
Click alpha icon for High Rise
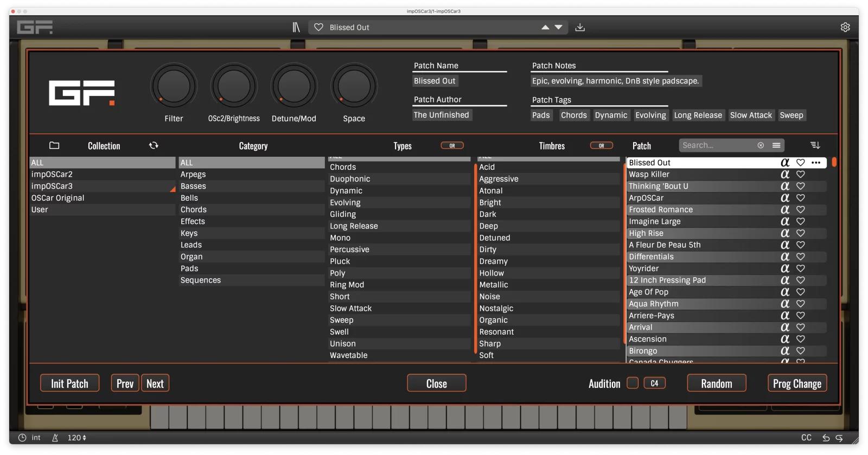[x=785, y=233]
